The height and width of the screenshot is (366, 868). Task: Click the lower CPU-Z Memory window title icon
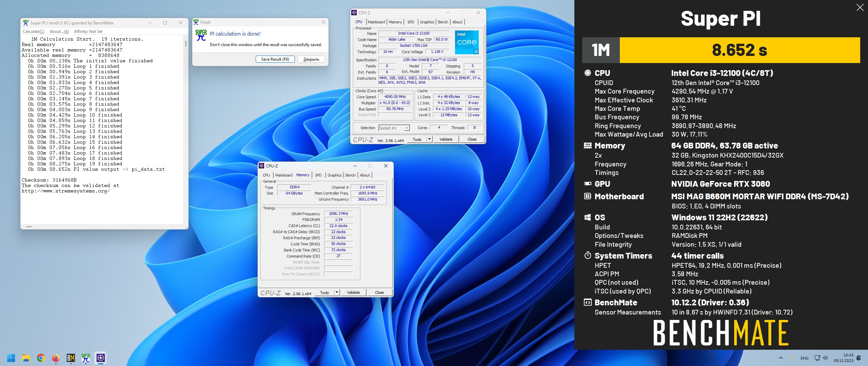coord(261,166)
